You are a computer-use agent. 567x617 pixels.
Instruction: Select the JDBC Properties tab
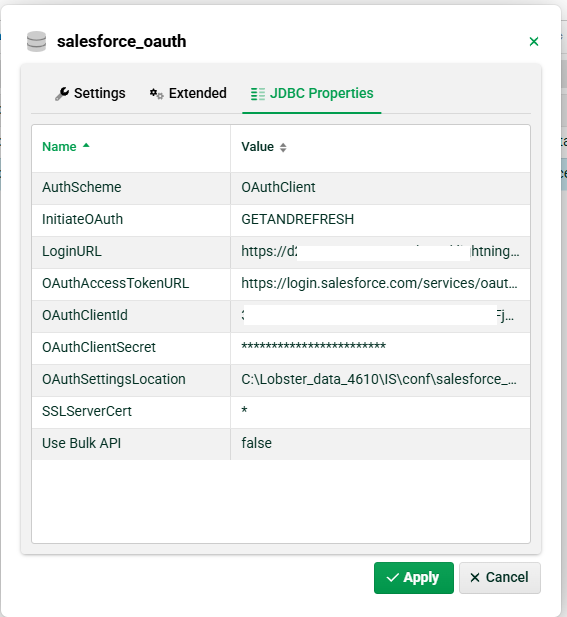click(312, 93)
